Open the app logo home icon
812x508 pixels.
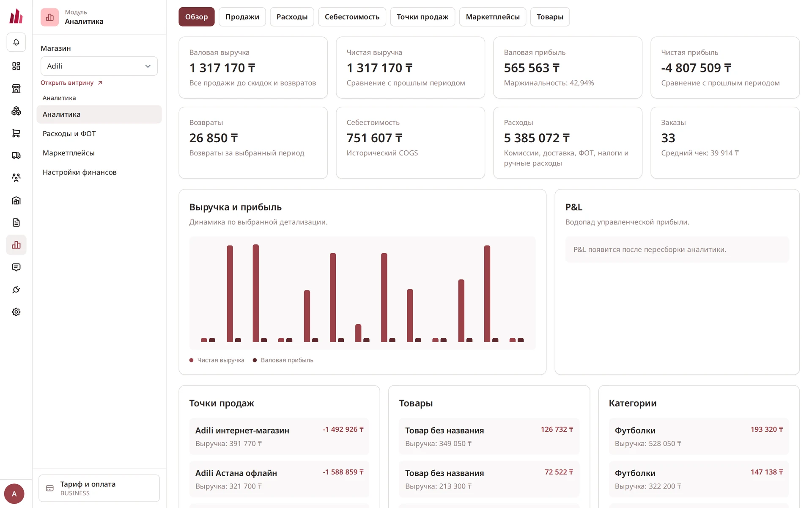[x=16, y=17]
